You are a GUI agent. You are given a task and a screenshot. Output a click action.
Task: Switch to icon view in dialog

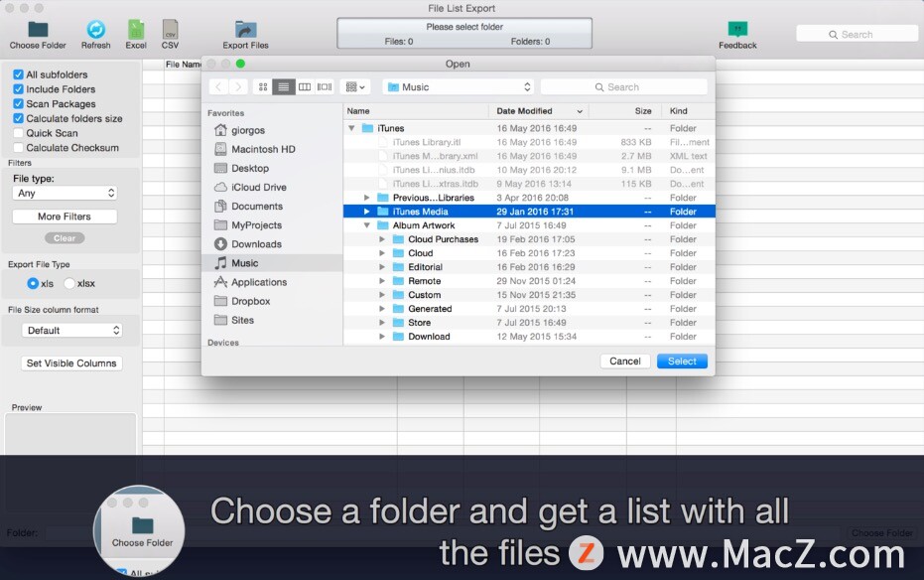[x=263, y=87]
